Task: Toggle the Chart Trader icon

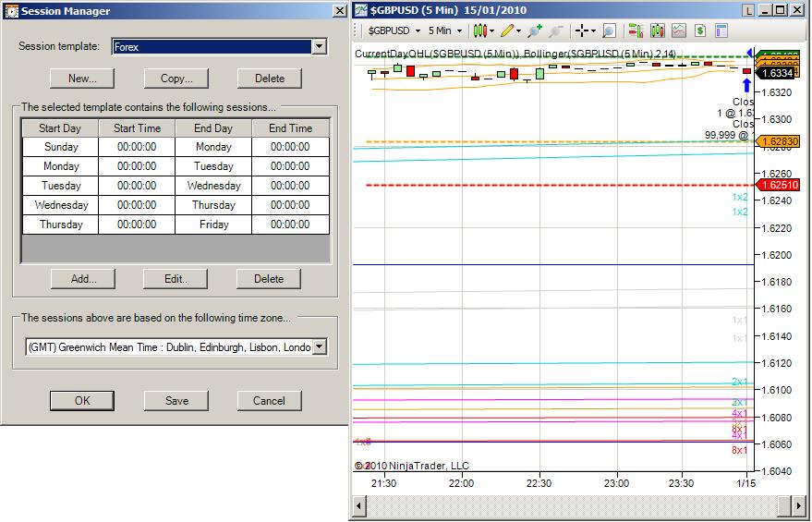Action: click(636, 30)
